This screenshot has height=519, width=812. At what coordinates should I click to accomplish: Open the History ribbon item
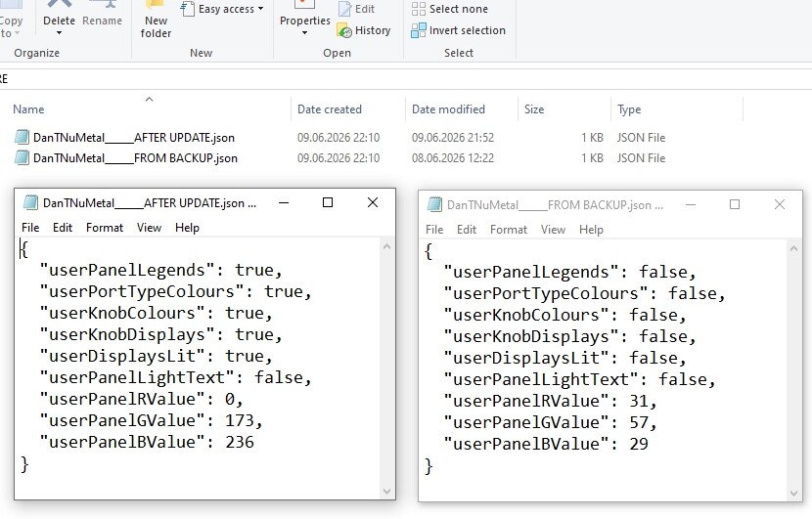click(364, 30)
